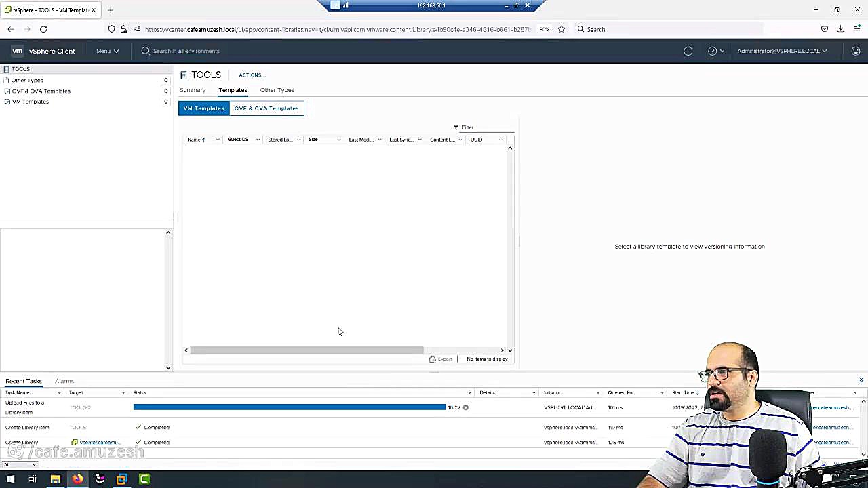Select VM Templates in the left tree

click(x=30, y=102)
